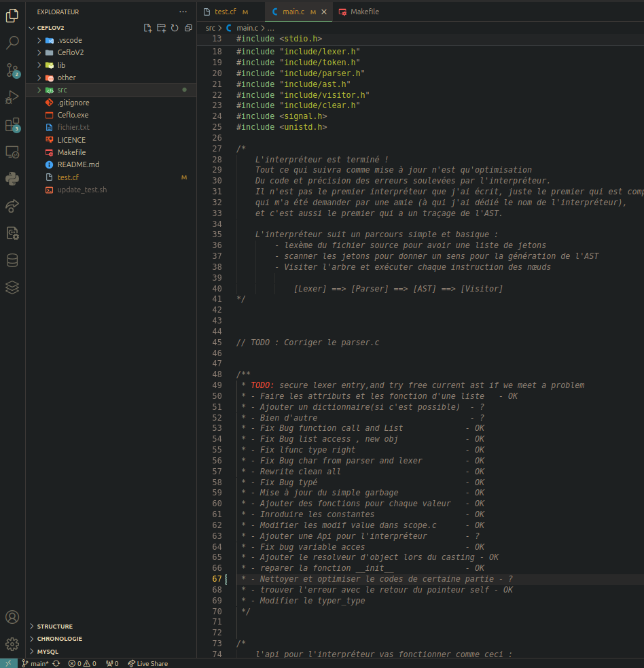Expand the CefloV2 folder

39,52
